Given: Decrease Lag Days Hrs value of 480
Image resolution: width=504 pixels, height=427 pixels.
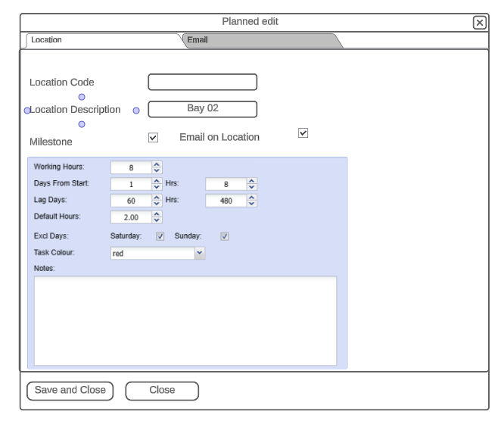Looking at the screenshot, I should pyautogui.click(x=252, y=204).
